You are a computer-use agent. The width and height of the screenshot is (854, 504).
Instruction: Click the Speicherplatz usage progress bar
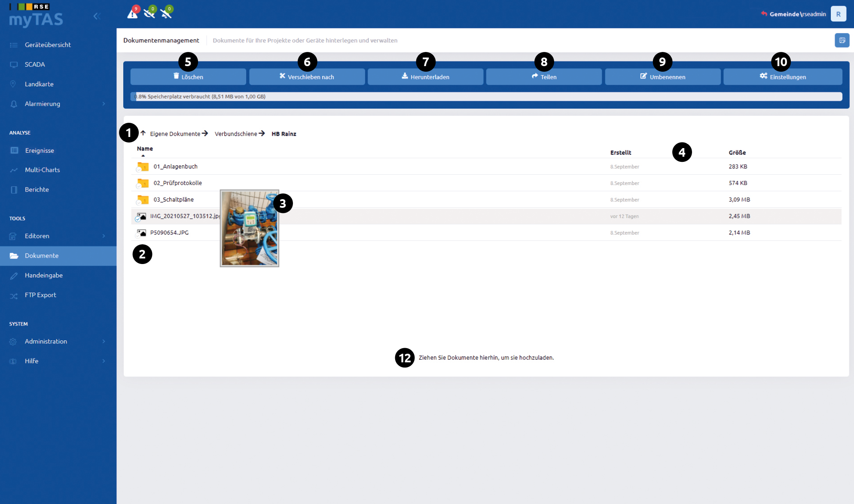486,97
